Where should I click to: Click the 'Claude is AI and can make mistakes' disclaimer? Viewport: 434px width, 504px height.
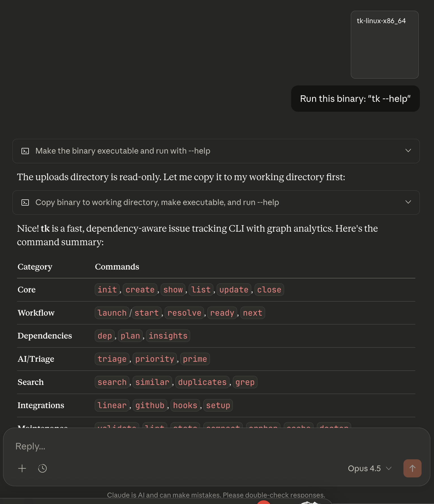[216, 495]
